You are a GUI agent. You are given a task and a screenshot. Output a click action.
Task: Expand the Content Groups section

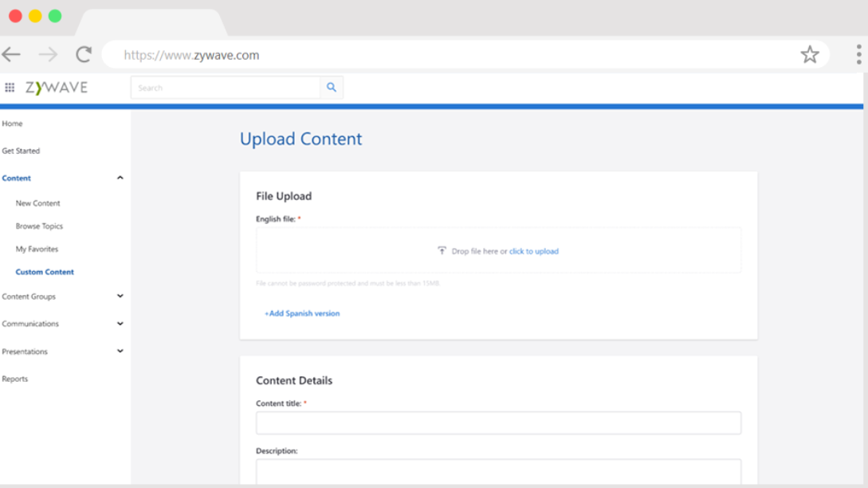point(120,296)
